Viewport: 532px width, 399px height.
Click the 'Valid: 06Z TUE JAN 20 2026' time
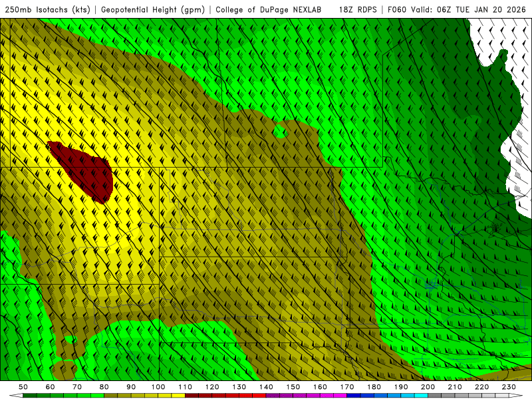pyautogui.click(x=468, y=9)
